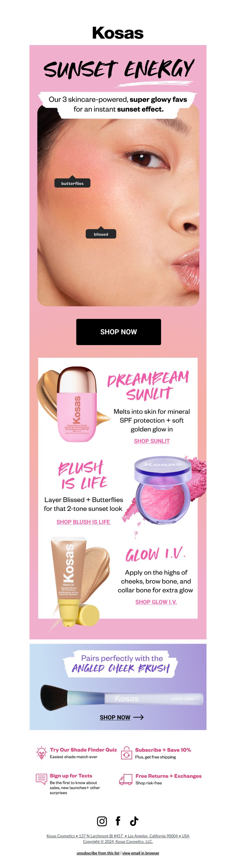Viewport: 236px width, 868px height.
Task: Open the TikTok social icon
Action: [x=134, y=821]
